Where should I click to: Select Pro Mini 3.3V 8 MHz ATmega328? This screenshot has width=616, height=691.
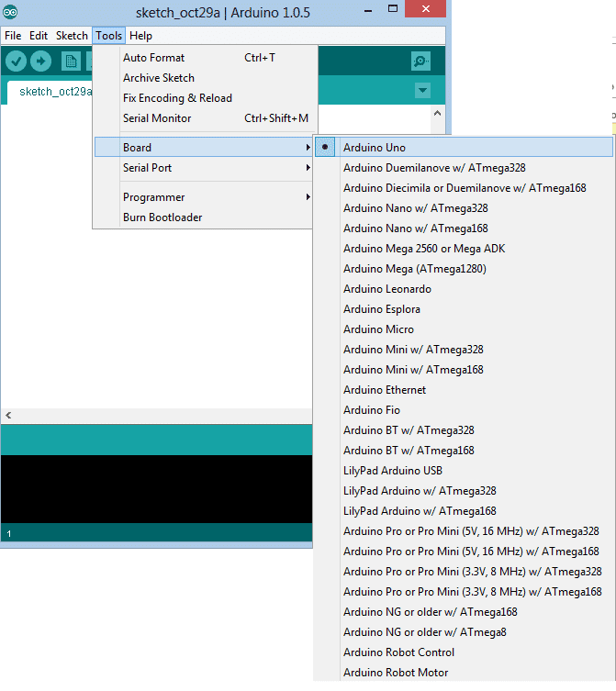click(463, 572)
